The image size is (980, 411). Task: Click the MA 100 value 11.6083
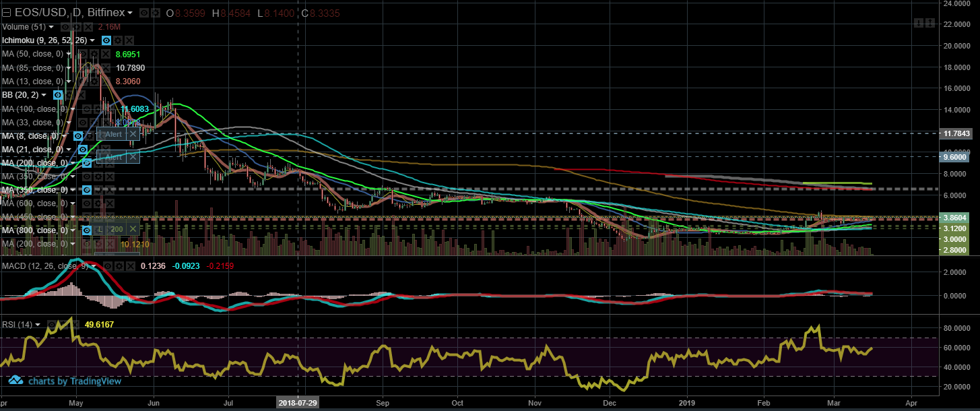click(x=135, y=108)
